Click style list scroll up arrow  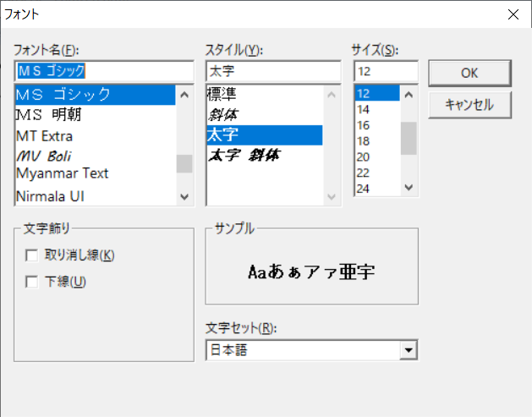(x=332, y=95)
